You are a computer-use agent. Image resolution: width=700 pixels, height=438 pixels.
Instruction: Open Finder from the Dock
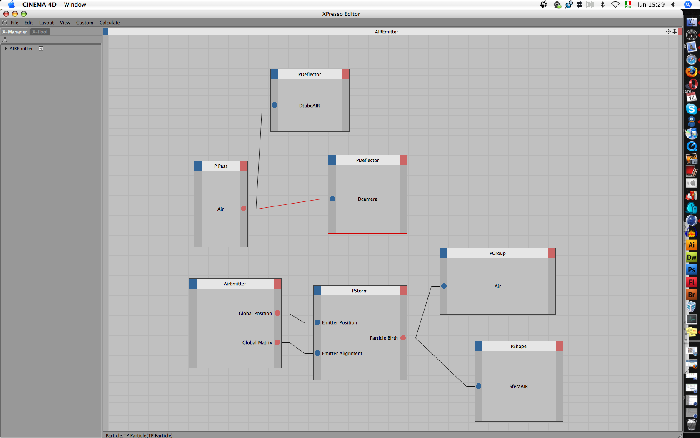click(692, 21)
